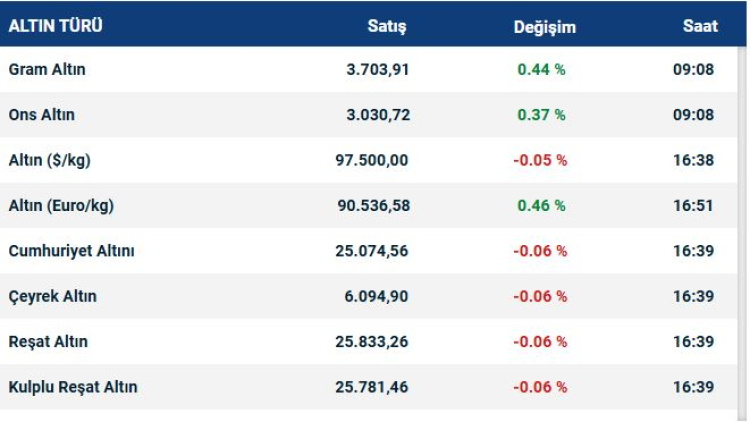Viewport: 750px width, 422px height.
Task: Open the Gram Altın link
Action: (x=47, y=70)
